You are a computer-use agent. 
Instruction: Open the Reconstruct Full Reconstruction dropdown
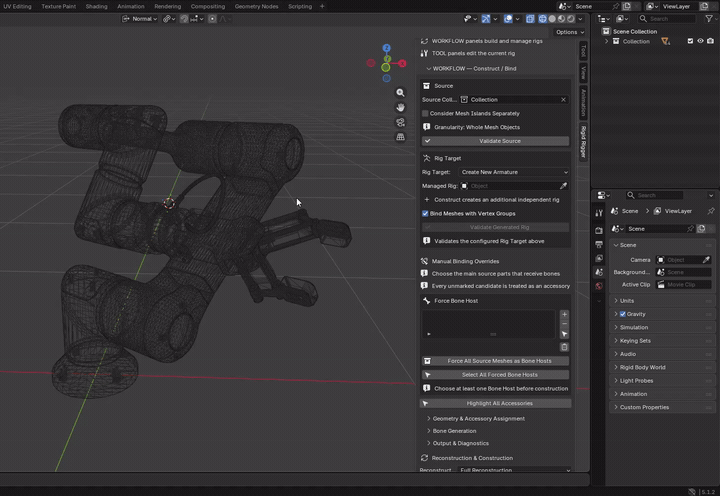coord(514,470)
